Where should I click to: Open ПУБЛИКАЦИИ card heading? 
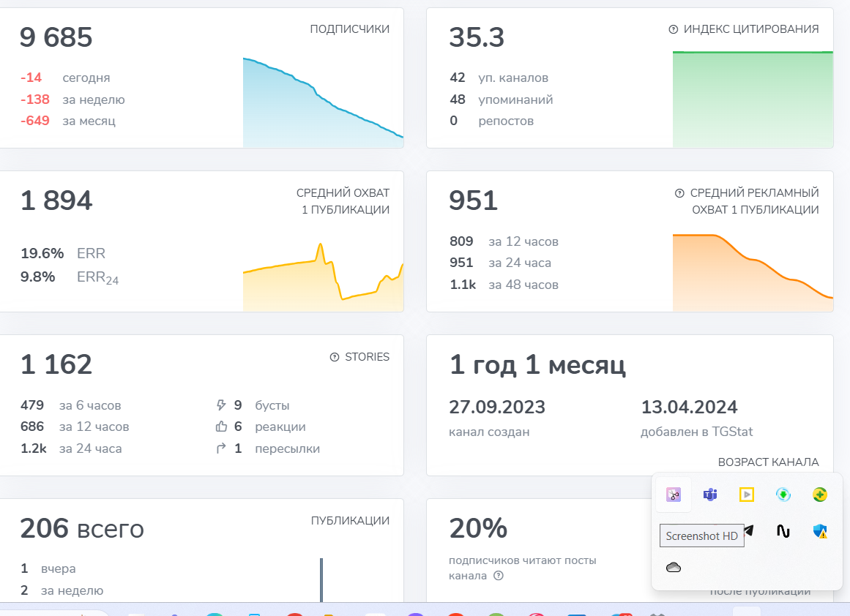coord(350,521)
